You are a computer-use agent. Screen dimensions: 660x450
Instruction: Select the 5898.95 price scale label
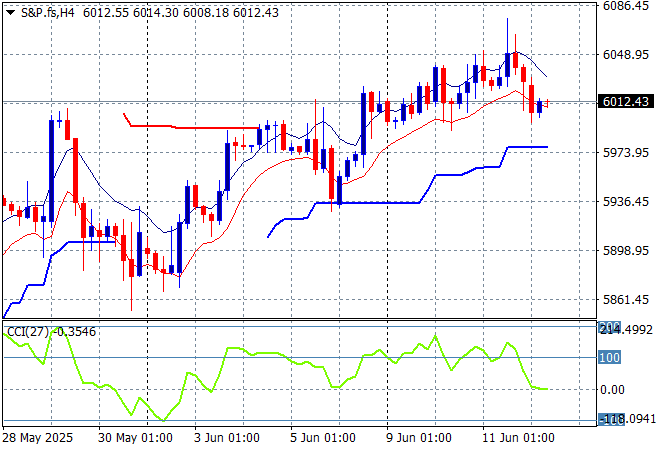point(626,250)
